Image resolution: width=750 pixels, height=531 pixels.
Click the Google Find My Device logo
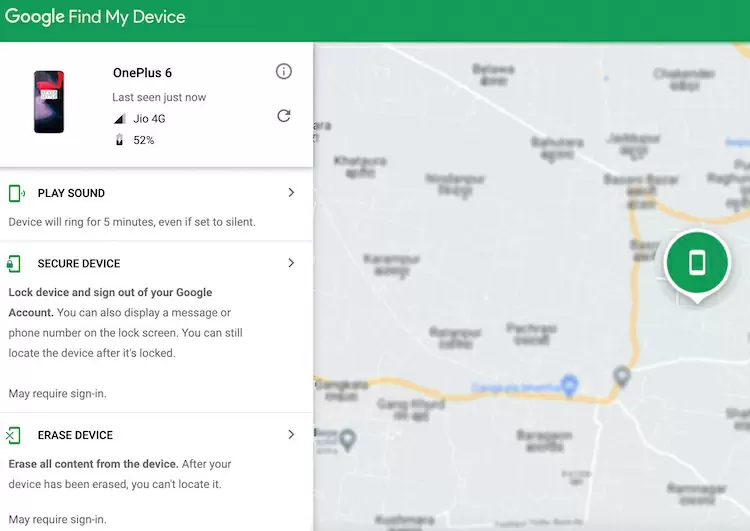pos(95,17)
